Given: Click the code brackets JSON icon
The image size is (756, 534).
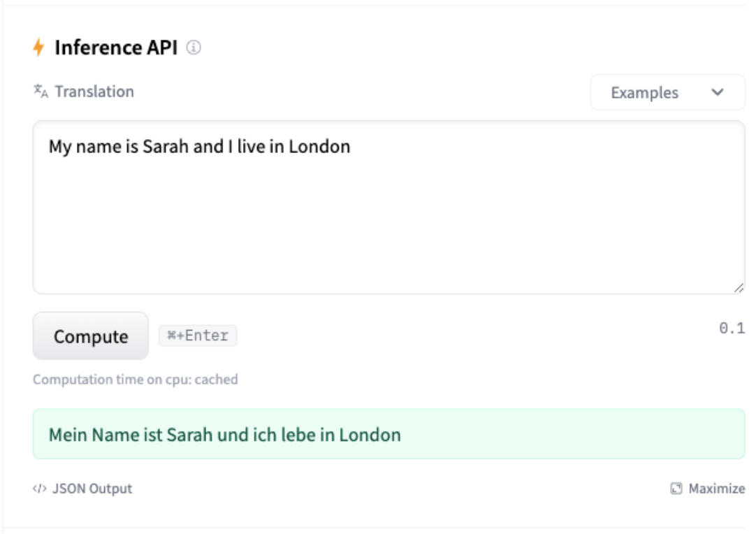Looking at the screenshot, I should pyautogui.click(x=39, y=489).
